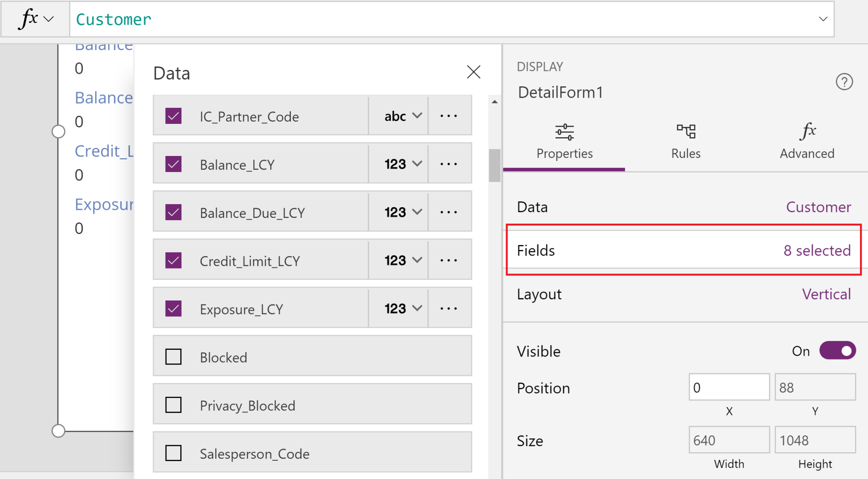This screenshot has height=479, width=868.
Task: Enable the Salesperson_Code checkbox
Action: pyautogui.click(x=173, y=453)
